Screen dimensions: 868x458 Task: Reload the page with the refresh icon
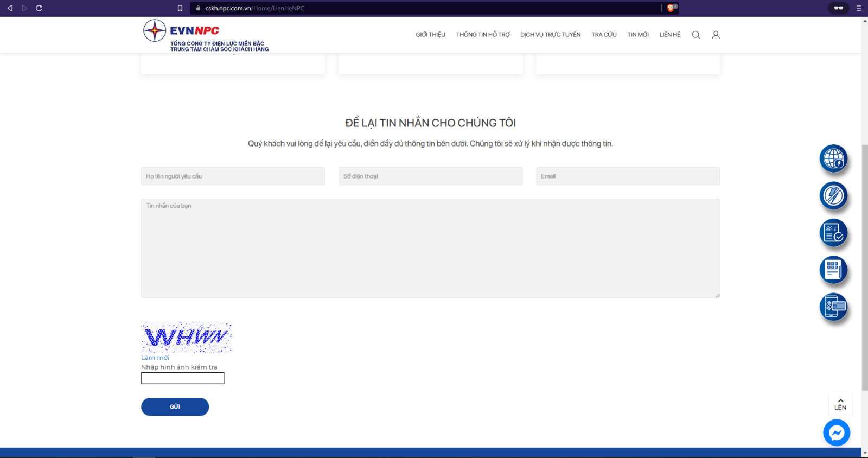(x=39, y=8)
